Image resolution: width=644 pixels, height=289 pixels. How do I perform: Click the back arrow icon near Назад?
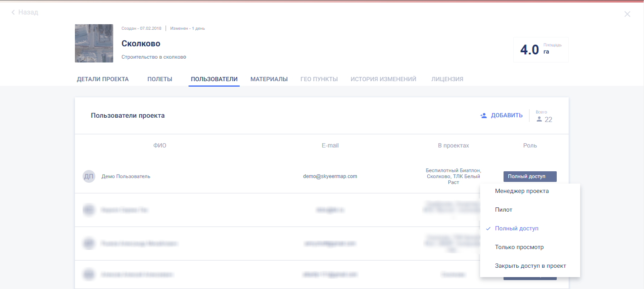click(13, 13)
